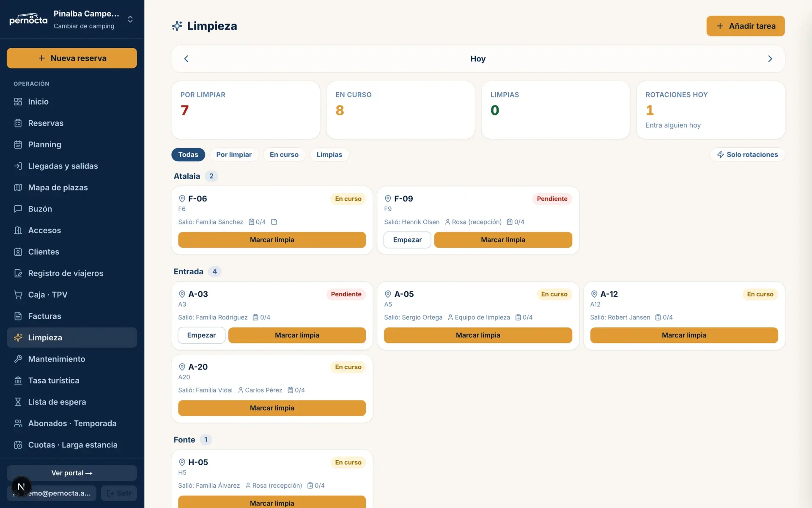Open Planning in the sidebar
Image resolution: width=812 pixels, height=508 pixels.
click(x=72, y=145)
